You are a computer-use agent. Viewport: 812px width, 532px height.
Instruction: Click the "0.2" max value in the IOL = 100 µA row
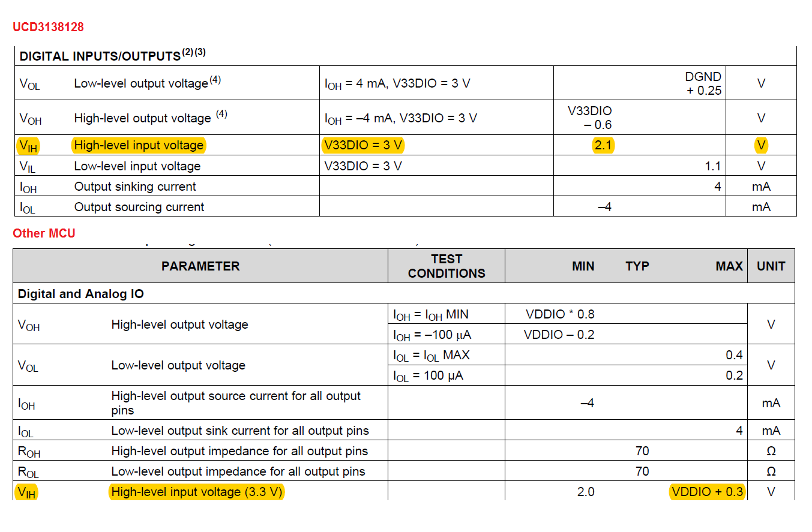tap(734, 376)
